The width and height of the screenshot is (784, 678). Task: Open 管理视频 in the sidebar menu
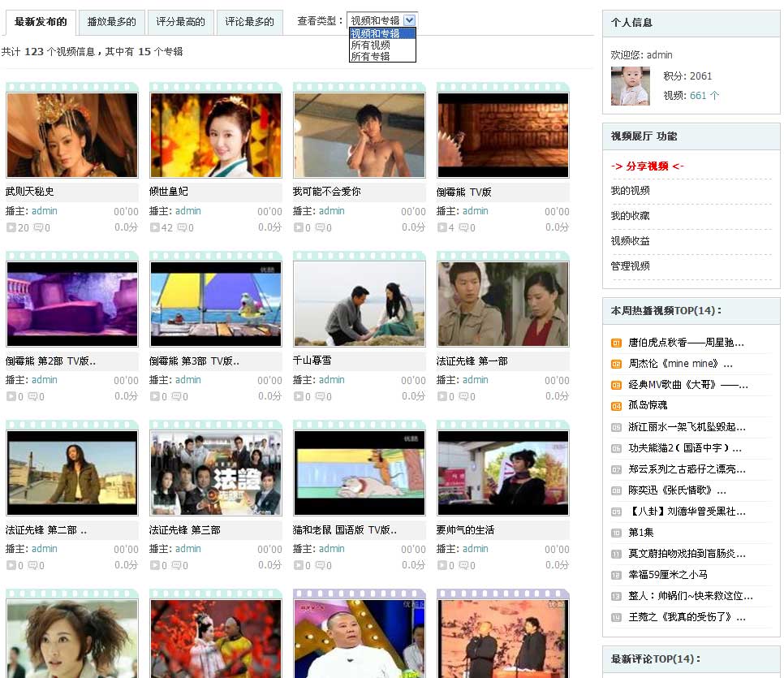[630, 266]
